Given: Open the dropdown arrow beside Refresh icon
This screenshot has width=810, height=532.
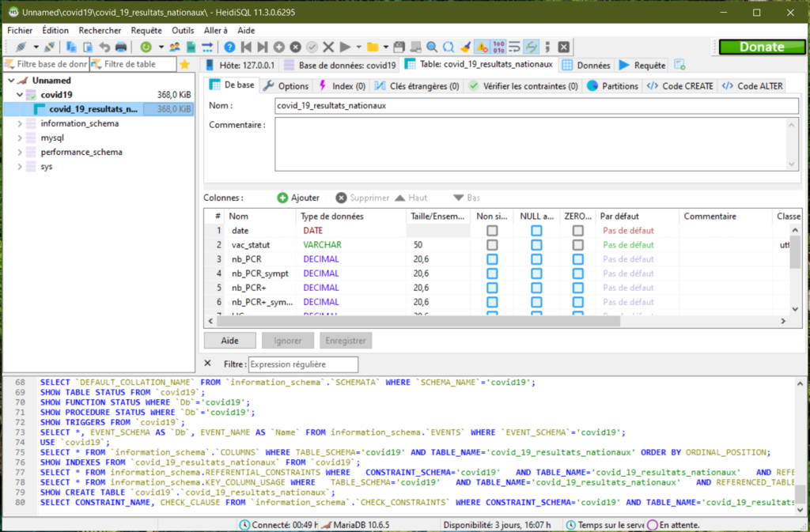Looking at the screenshot, I should pyautogui.click(x=161, y=47).
